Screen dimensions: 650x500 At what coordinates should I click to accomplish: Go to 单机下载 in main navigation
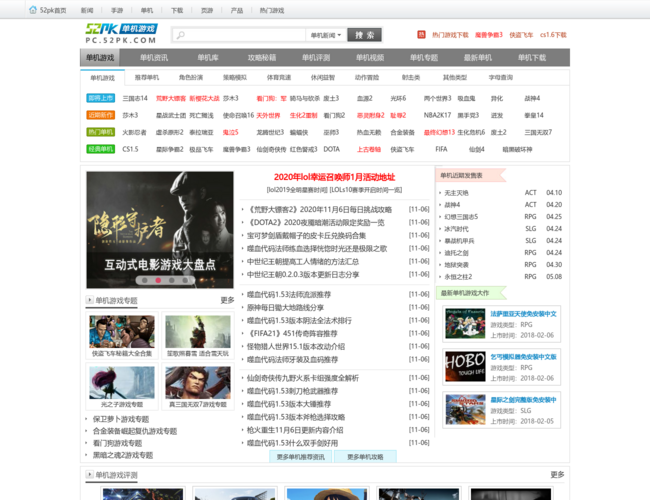click(532, 58)
